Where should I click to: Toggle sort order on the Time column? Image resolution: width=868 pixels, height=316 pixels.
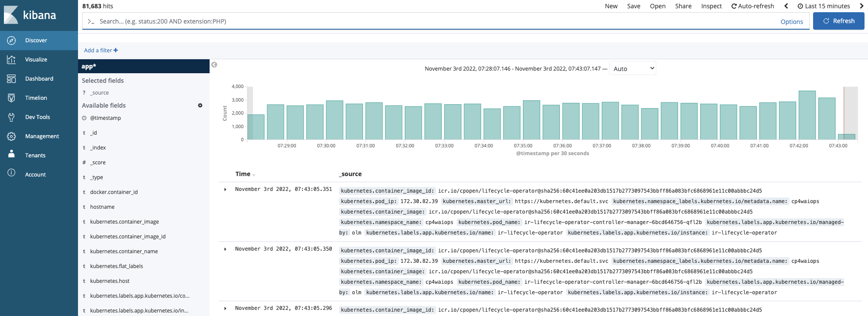coord(254,175)
